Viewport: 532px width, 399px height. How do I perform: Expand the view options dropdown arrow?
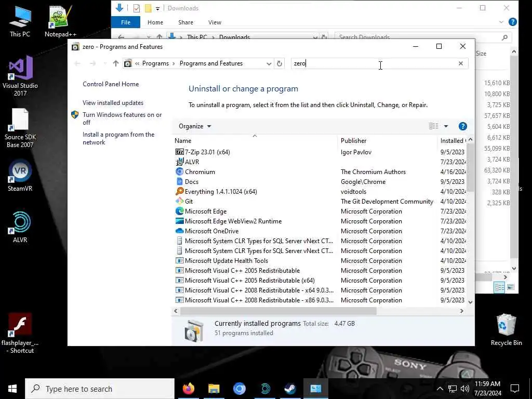pos(446,126)
